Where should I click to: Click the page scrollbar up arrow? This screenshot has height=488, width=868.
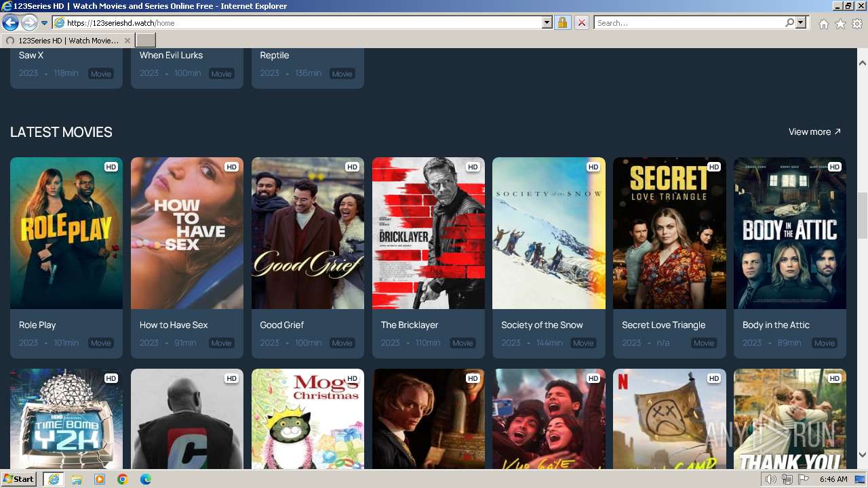(x=863, y=63)
